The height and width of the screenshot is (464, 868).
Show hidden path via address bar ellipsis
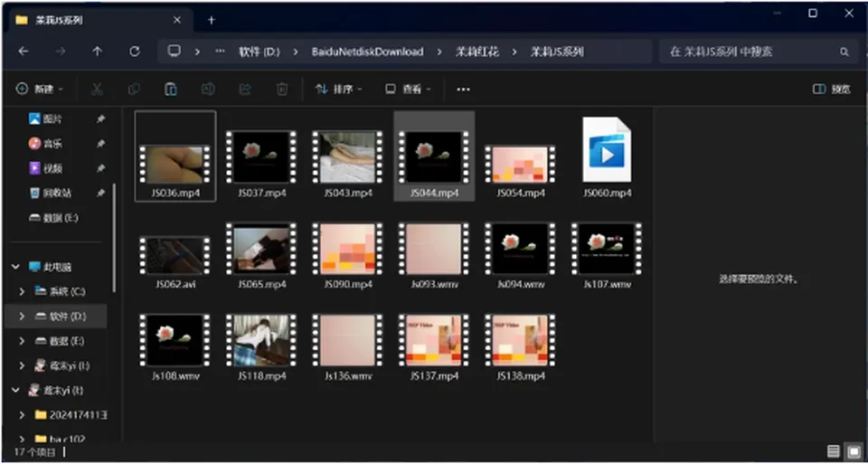coord(221,52)
